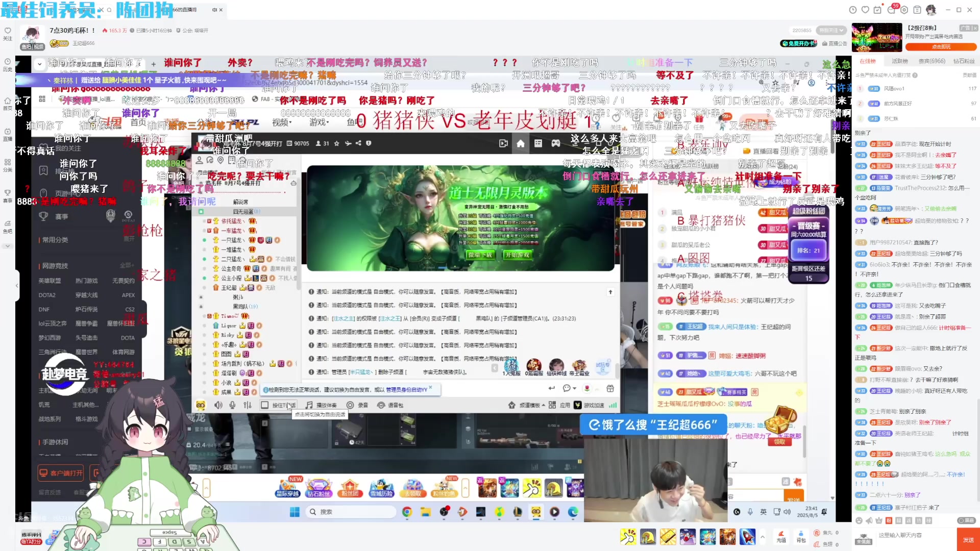Open settings hexagon icon in top bar
Viewport: 980px width, 551px height.
pos(904,10)
